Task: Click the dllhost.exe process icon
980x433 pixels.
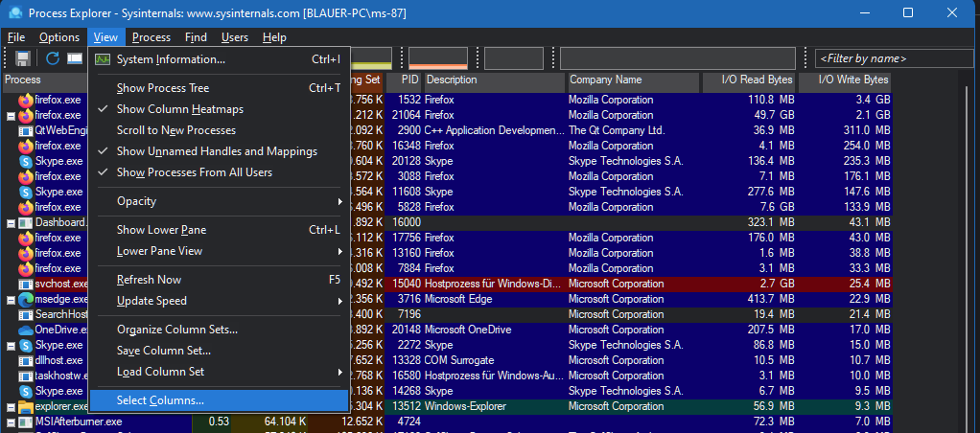Action: 26,360
